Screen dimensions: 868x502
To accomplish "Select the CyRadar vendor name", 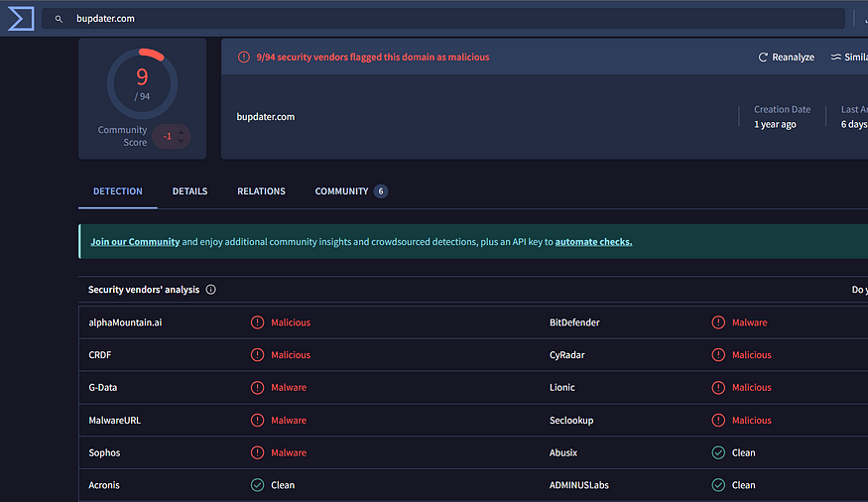I will coord(566,355).
